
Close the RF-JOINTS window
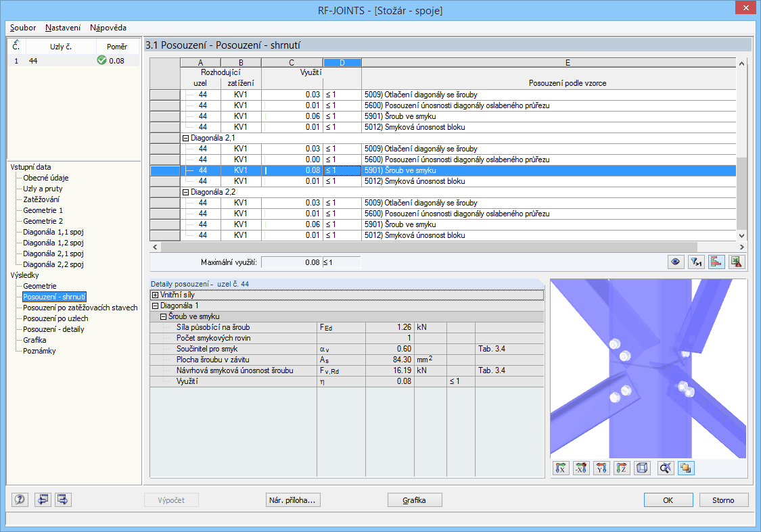point(745,8)
